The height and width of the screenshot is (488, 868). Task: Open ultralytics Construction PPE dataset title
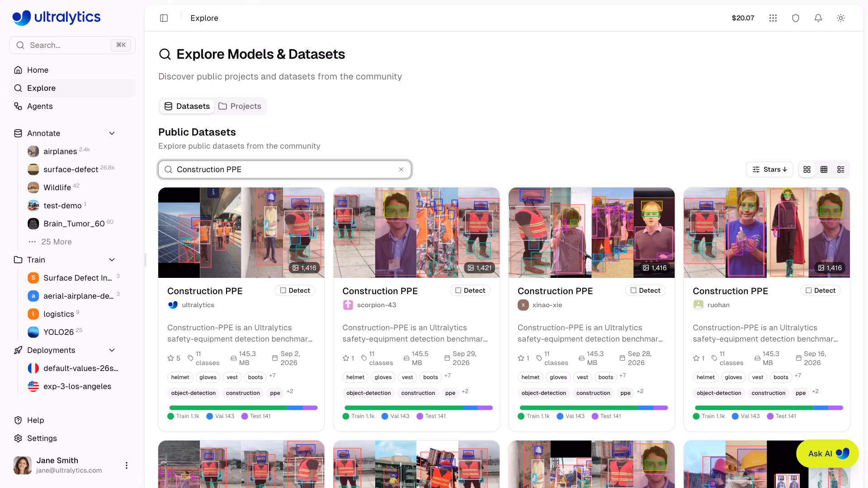coord(205,291)
